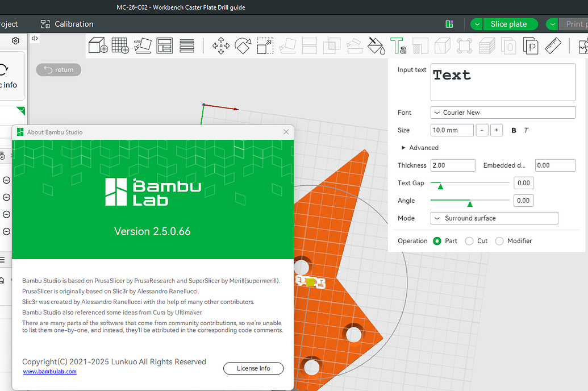Close the About Bambu Studio dialog
588x391 pixels.
(x=286, y=132)
